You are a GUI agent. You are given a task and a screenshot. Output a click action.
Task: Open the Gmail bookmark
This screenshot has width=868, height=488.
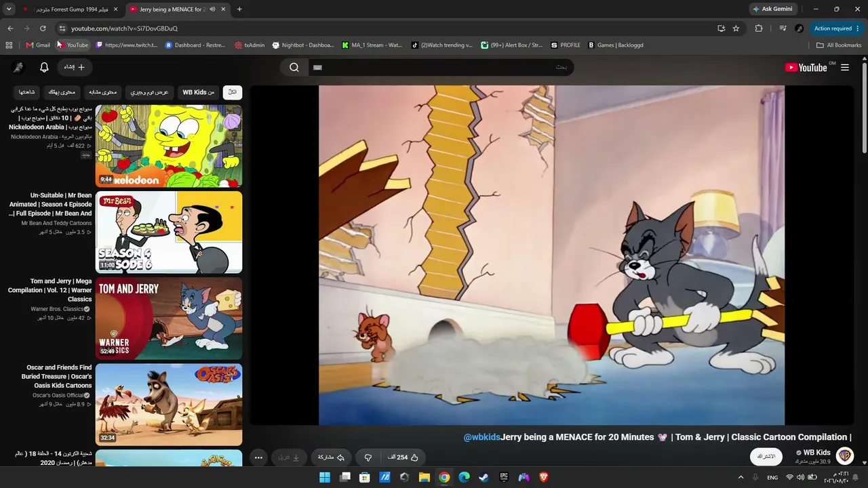(x=38, y=45)
